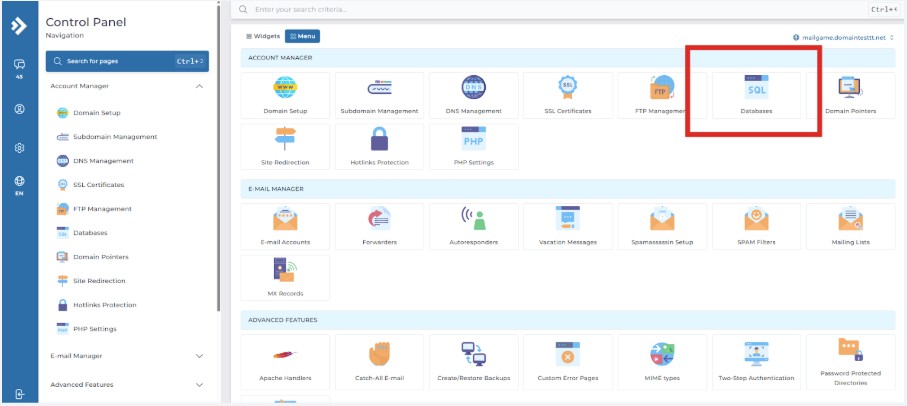Open the Apache Handlers feather icon
The image size is (907, 406).
click(x=285, y=356)
